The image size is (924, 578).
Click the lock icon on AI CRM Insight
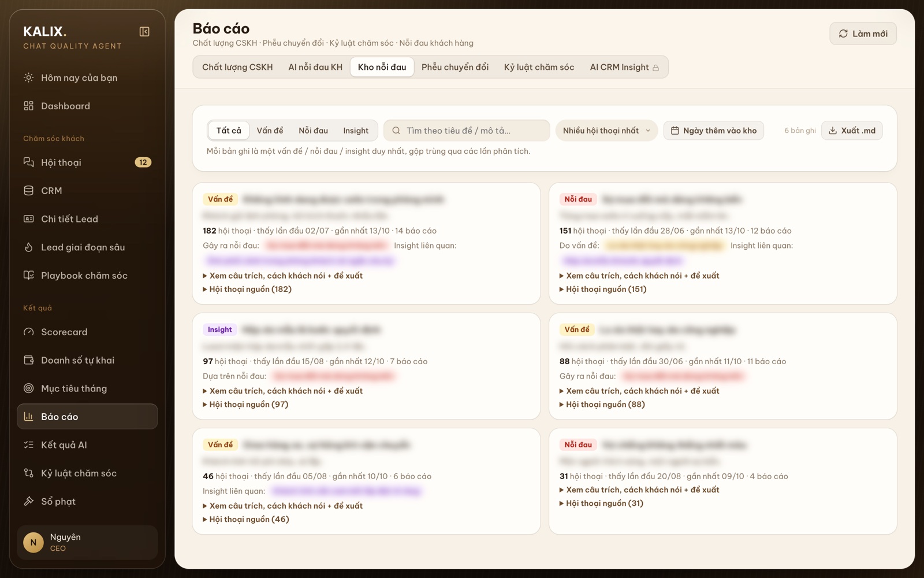point(655,68)
